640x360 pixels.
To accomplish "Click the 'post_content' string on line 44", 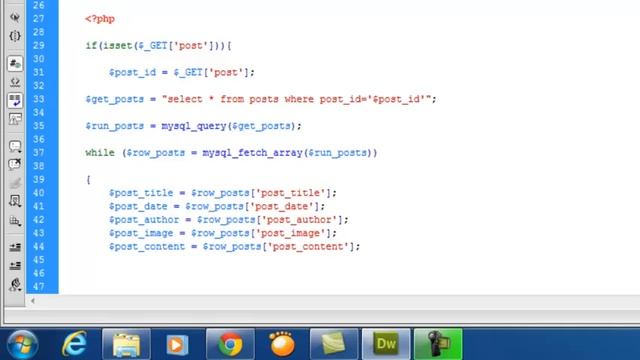I will click(308, 247).
